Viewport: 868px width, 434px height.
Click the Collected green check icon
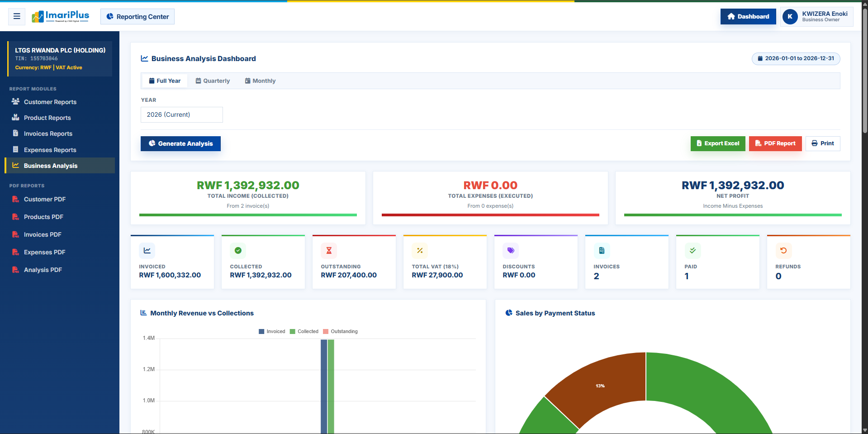click(238, 250)
